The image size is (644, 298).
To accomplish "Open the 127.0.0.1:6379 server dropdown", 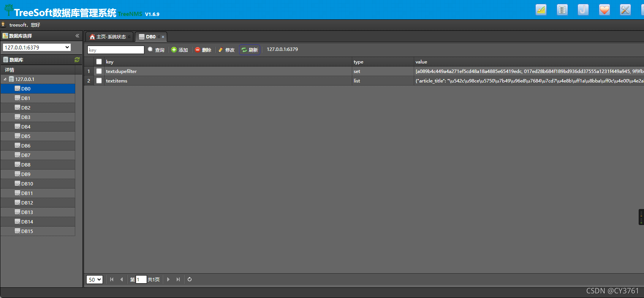I will [x=37, y=48].
